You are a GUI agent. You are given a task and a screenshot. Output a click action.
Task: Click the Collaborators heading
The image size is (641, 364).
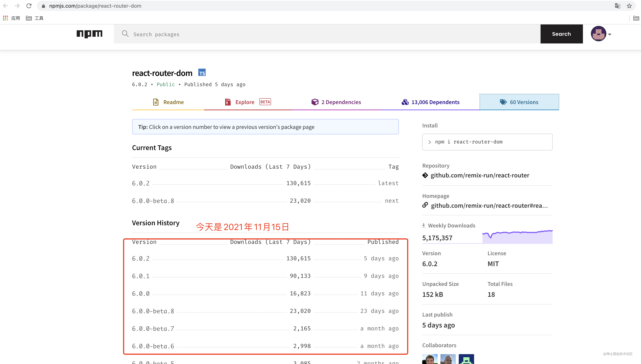(x=439, y=345)
